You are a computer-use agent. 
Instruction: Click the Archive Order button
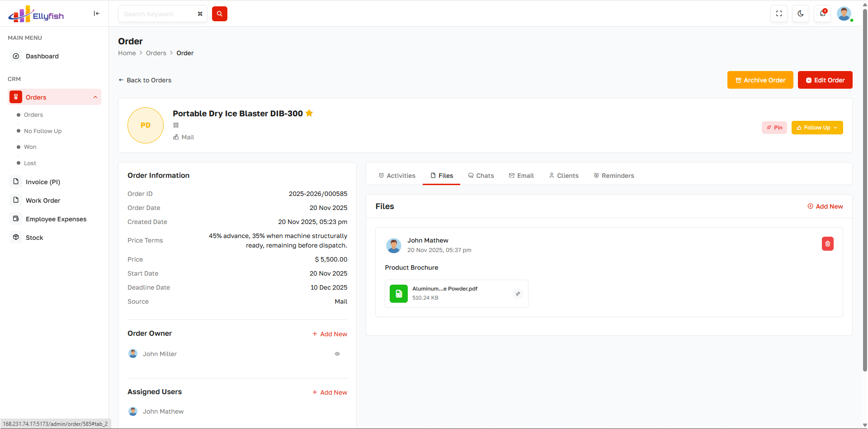[760, 80]
